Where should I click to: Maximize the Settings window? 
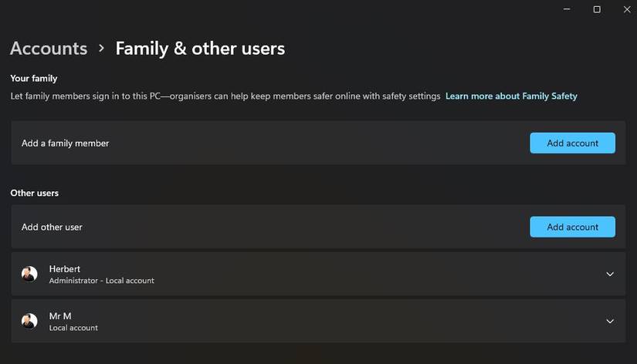tap(596, 9)
